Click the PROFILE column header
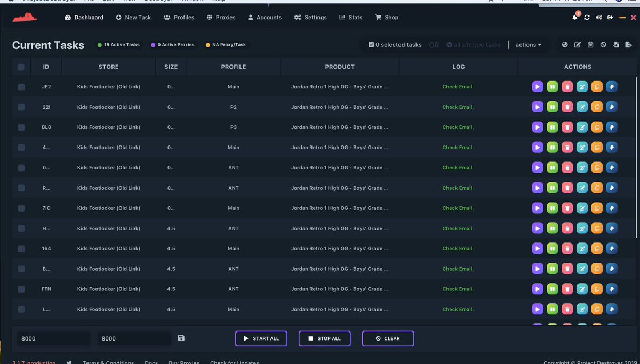640x364 pixels. (x=234, y=67)
